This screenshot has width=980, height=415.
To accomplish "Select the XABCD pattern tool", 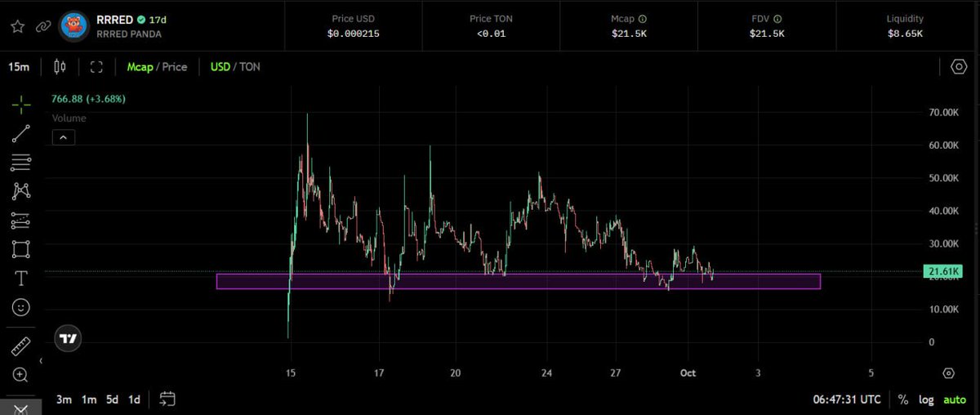I will pos(21,191).
